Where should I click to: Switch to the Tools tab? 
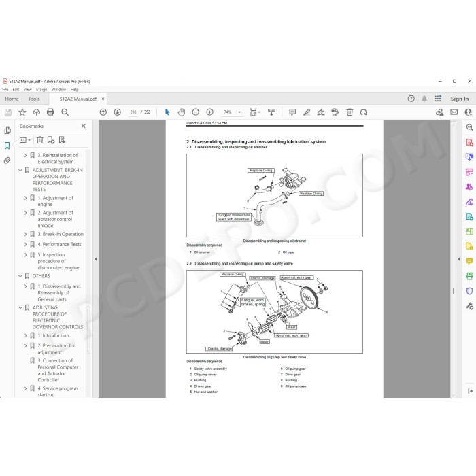click(34, 99)
